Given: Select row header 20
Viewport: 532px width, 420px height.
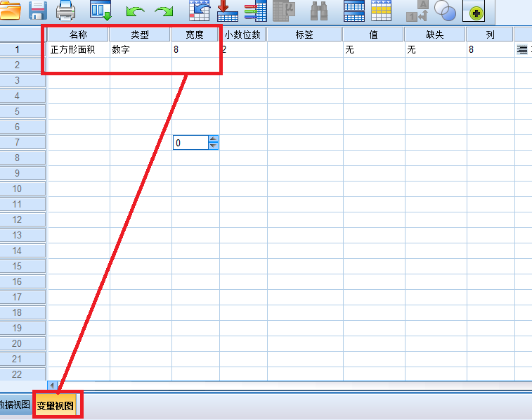Looking at the screenshot, I should point(22,343).
